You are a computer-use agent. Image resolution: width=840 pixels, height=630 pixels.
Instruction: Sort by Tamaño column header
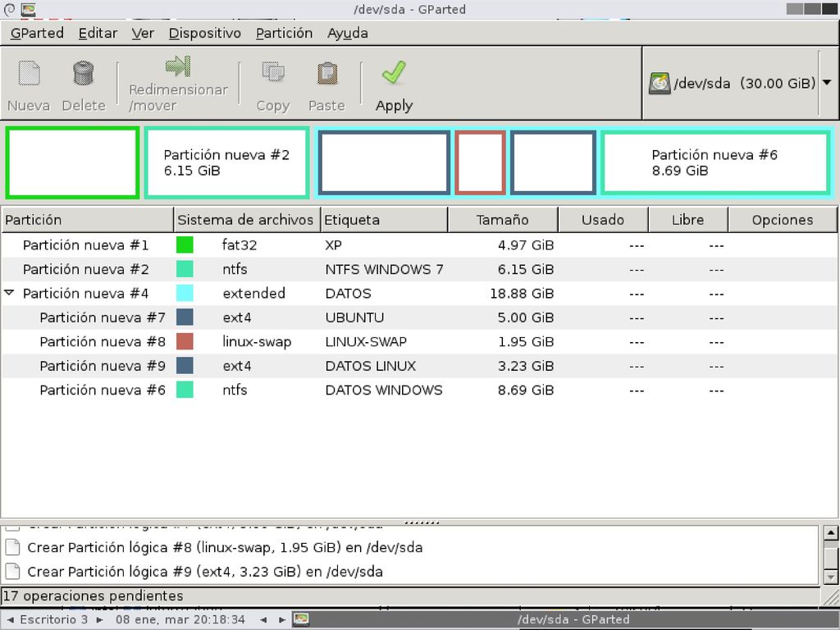[503, 220]
